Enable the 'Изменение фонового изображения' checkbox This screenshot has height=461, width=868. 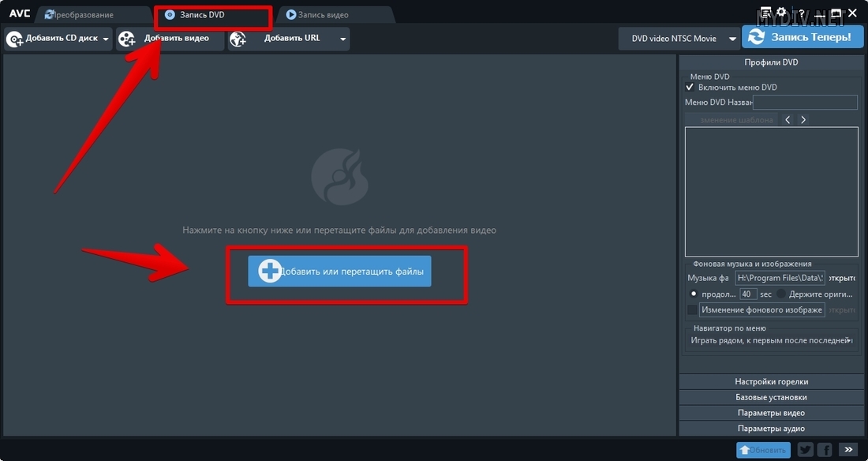click(x=692, y=310)
